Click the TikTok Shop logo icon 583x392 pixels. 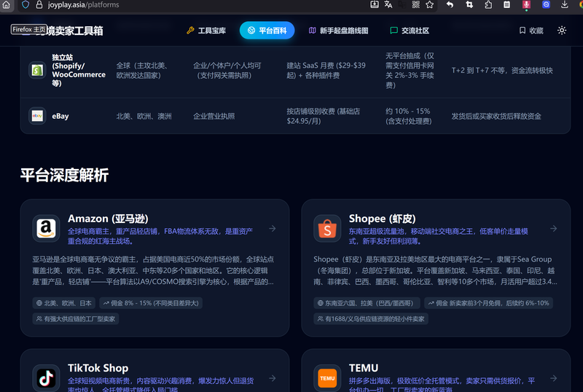pos(47,378)
